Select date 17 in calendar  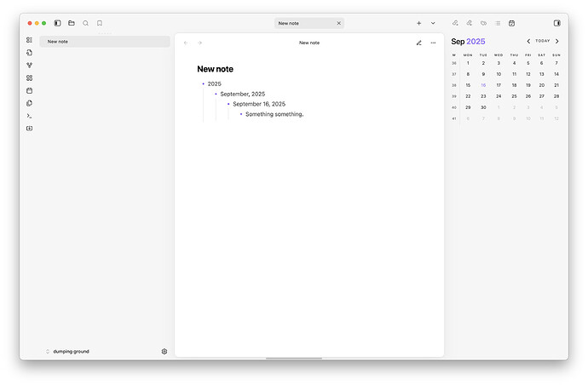[x=499, y=85]
